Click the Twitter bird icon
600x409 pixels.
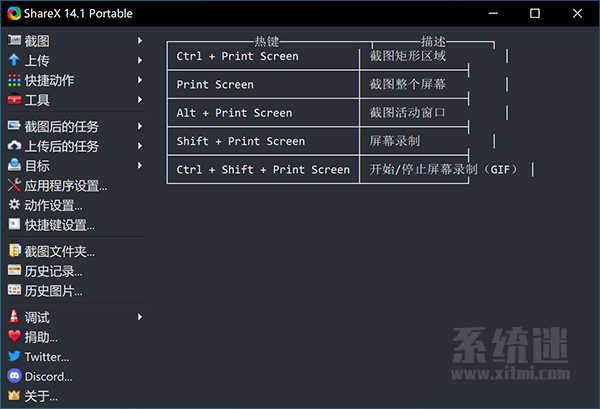click(14, 356)
